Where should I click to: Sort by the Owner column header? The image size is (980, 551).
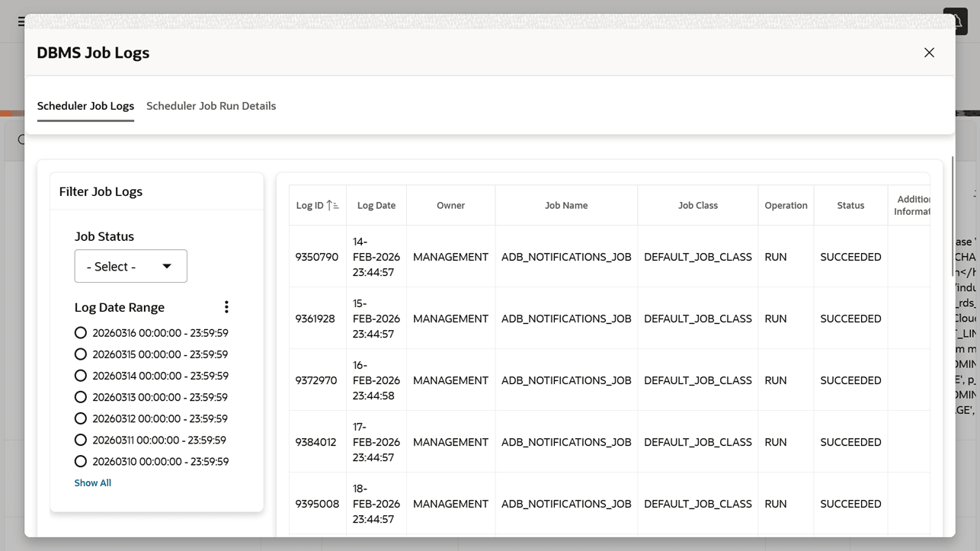450,206
